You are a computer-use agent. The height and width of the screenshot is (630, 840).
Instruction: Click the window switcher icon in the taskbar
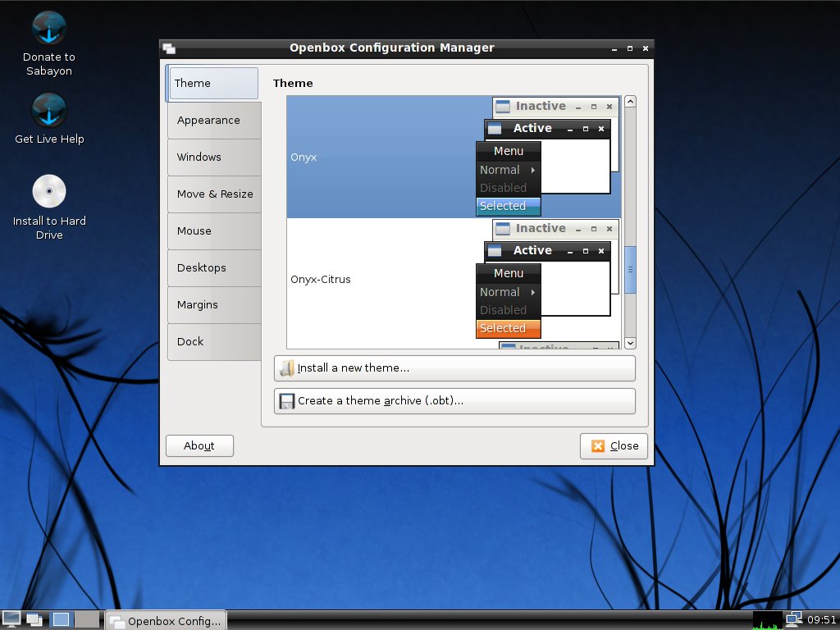(34, 619)
